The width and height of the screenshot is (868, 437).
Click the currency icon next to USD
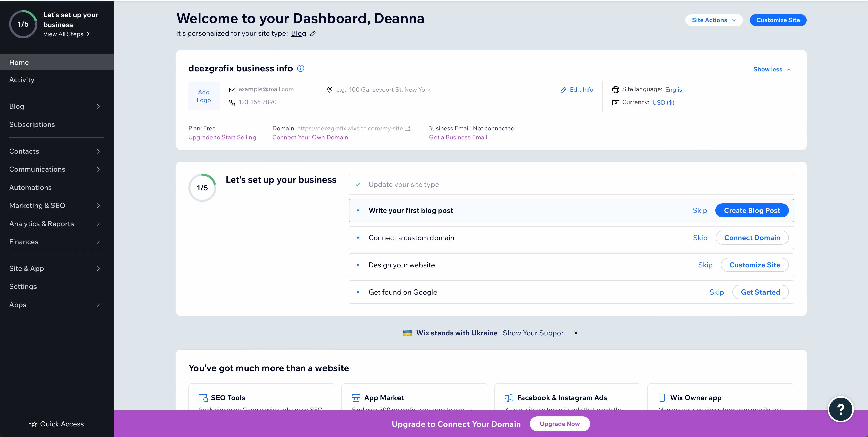pyautogui.click(x=616, y=102)
